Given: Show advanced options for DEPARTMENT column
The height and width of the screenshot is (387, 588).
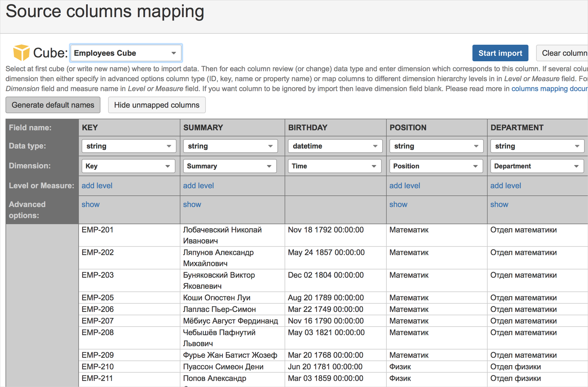Looking at the screenshot, I should pyautogui.click(x=499, y=204).
